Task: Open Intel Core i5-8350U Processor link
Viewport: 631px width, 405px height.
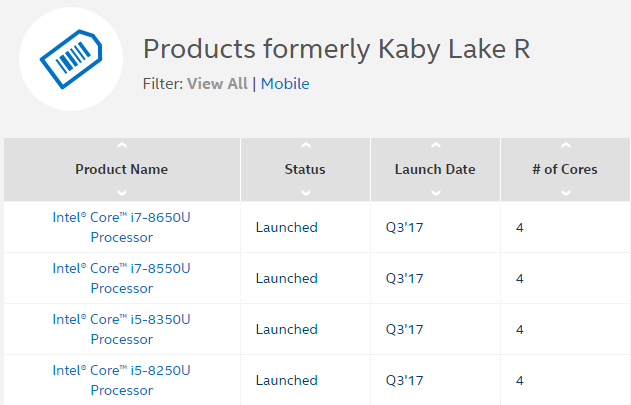Action: click(x=122, y=329)
